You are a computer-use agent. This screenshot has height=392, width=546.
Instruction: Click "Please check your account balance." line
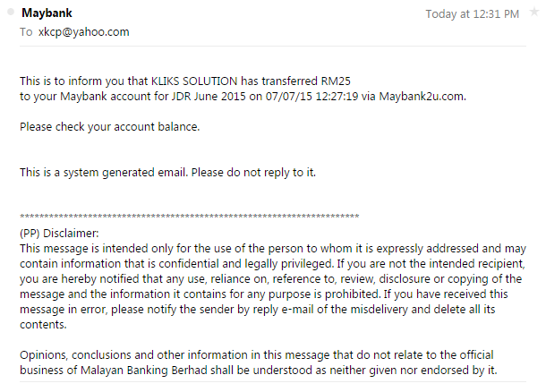[110, 127]
